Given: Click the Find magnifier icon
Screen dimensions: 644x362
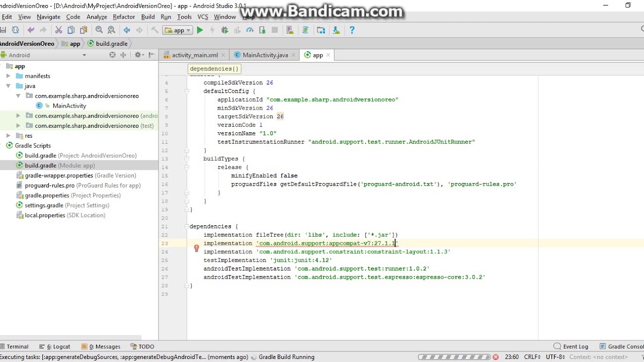Looking at the screenshot, I should click(x=99, y=30).
